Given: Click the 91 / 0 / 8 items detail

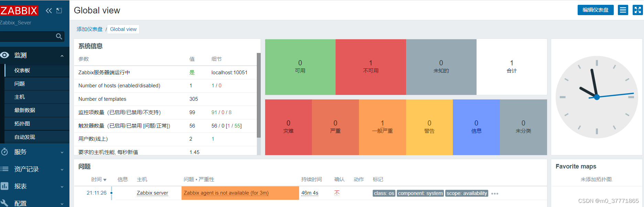Looking at the screenshot, I should pyautogui.click(x=221, y=112).
